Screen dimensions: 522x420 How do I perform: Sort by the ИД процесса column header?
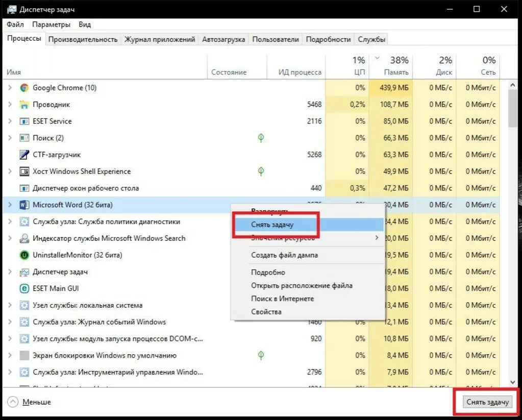tap(296, 66)
